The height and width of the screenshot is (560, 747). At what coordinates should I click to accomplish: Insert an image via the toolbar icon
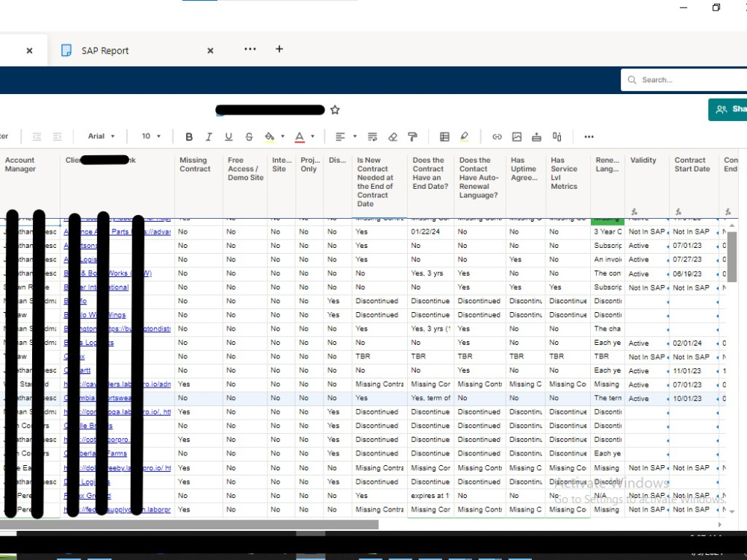(x=517, y=137)
